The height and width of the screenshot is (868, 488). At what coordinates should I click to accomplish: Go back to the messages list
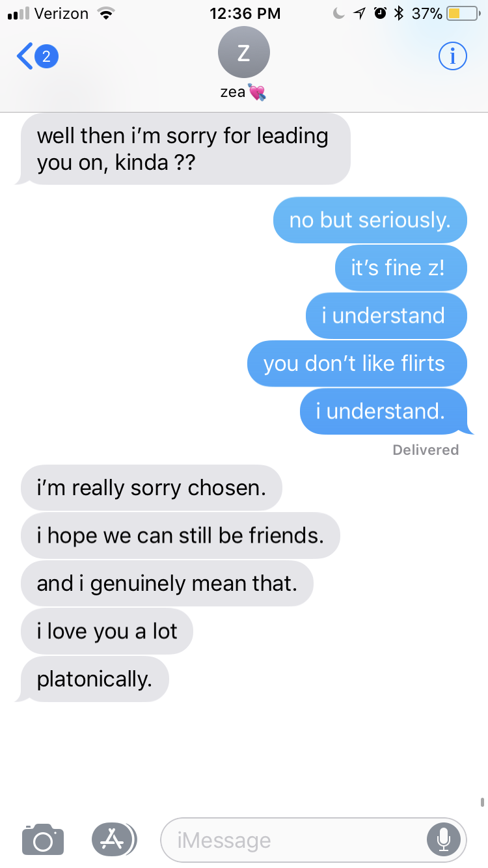click(25, 57)
